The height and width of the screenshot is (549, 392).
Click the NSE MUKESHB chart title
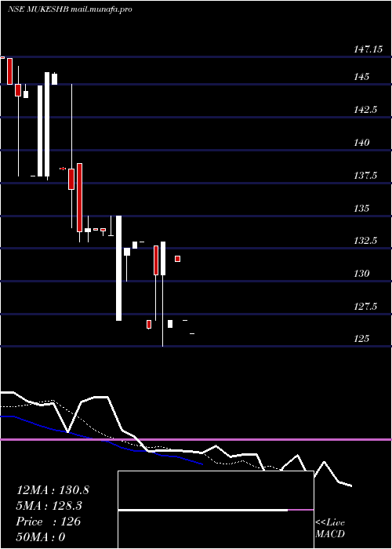coord(70,9)
